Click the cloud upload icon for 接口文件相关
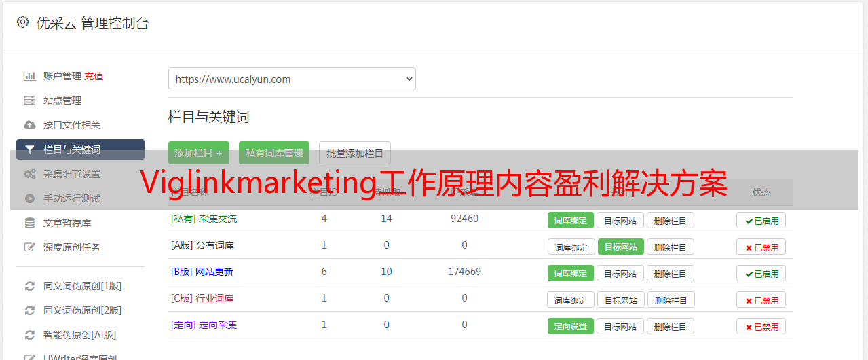 [29, 125]
